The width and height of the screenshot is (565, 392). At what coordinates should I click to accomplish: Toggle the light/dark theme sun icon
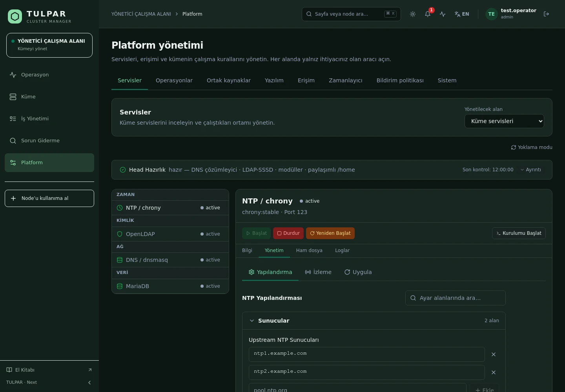pos(413,14)
